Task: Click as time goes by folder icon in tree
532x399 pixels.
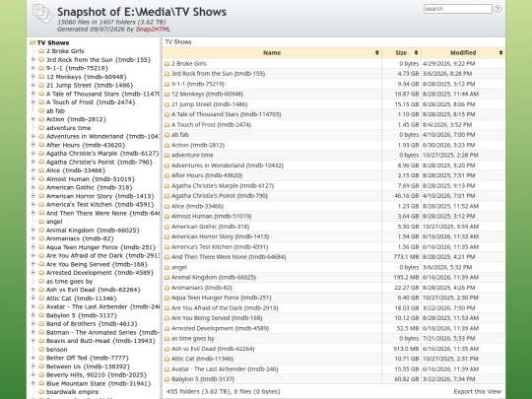Action: 41,281
